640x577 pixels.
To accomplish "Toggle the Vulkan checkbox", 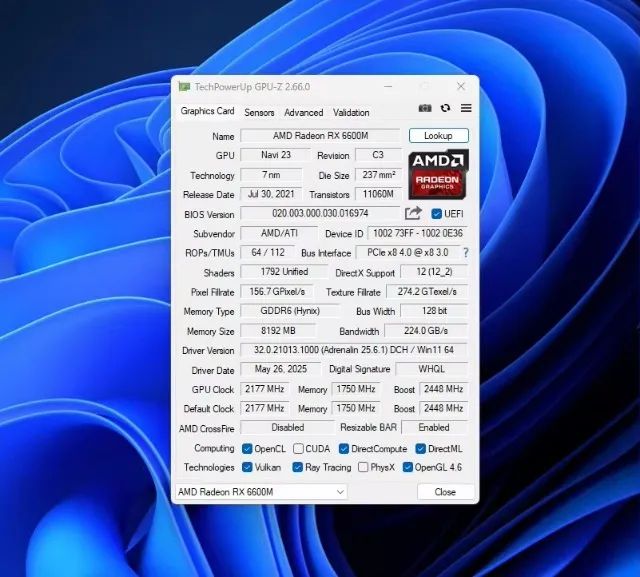I will [247, 467].
